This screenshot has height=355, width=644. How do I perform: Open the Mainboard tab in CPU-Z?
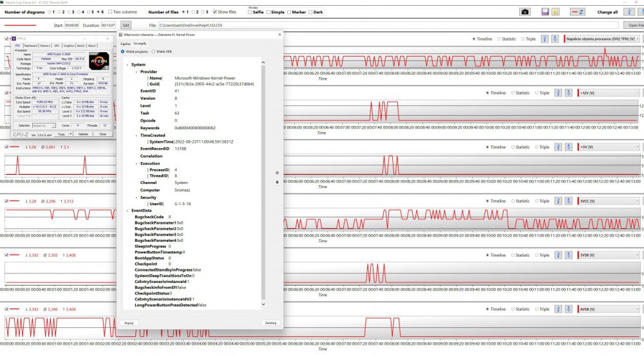coord(30,46)
